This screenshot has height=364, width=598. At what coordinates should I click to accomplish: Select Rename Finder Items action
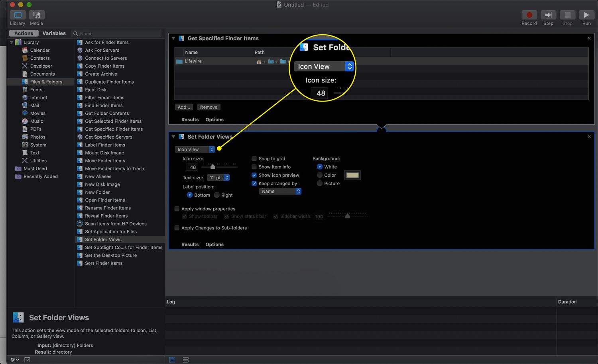click(x=108, y=208)
